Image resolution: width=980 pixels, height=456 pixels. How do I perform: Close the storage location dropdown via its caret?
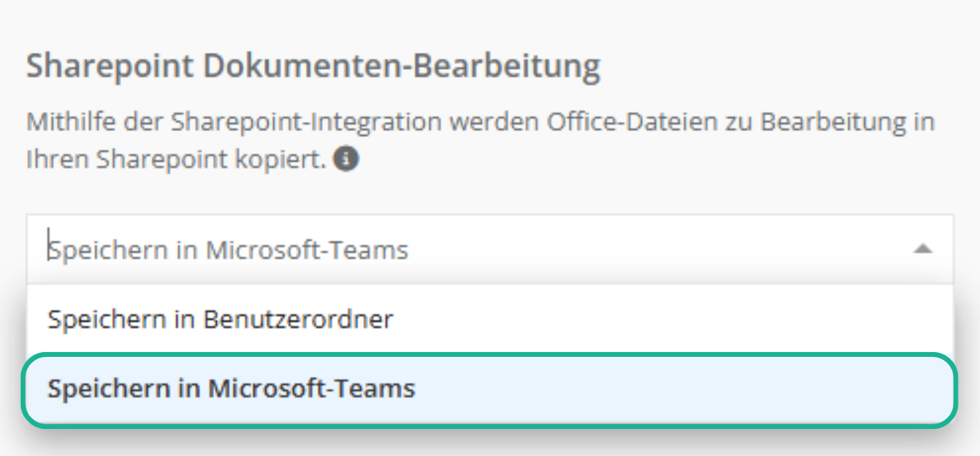[x=922, y=249]
